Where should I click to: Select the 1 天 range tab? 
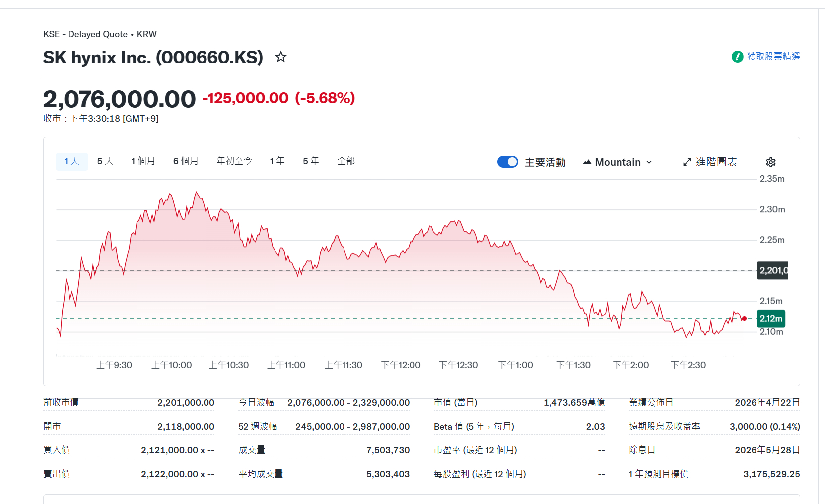pyautogui.click(x=71, y=161)
